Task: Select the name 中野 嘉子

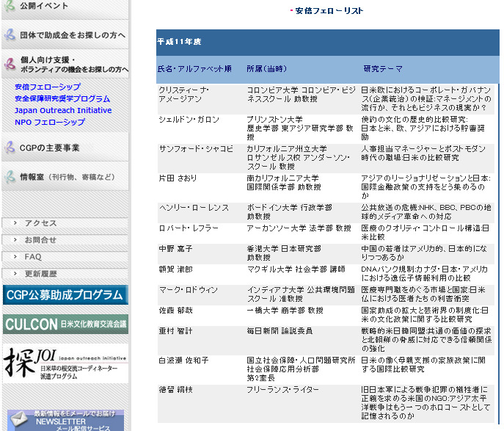Action: pyautogui.click(x=175, y=249)
